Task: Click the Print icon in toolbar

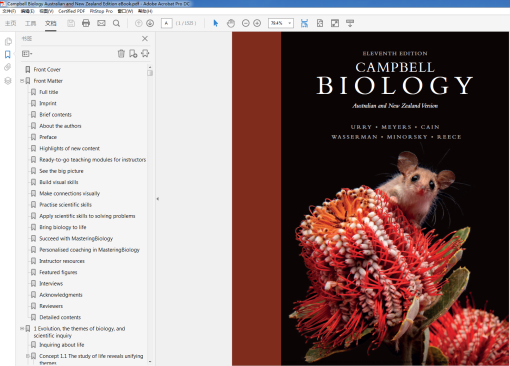Action: coord(86,23)
